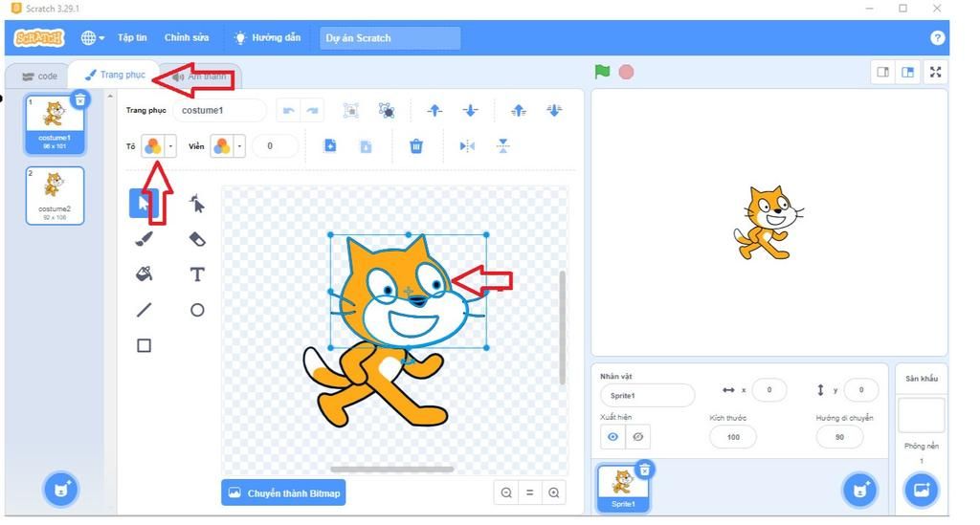Zoom out the costume canvas
Image resolution: width=980 pixels, height=525 pixels.
click(506, 492)
